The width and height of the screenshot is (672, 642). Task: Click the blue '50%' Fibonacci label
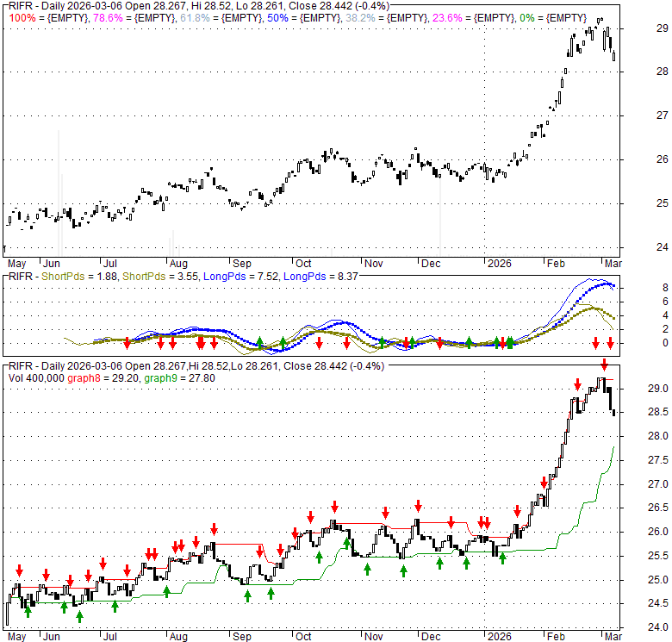(277, 18)
